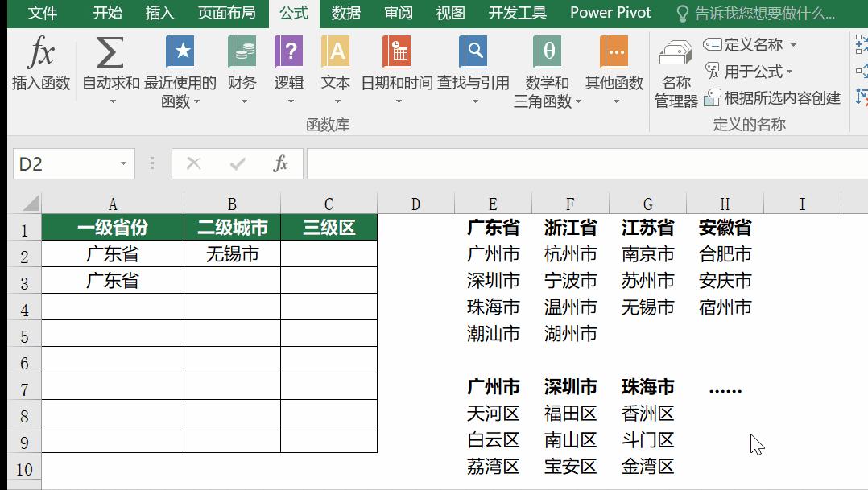Expand the Text (文本) dropdown arrow

[x=337, y=101]
